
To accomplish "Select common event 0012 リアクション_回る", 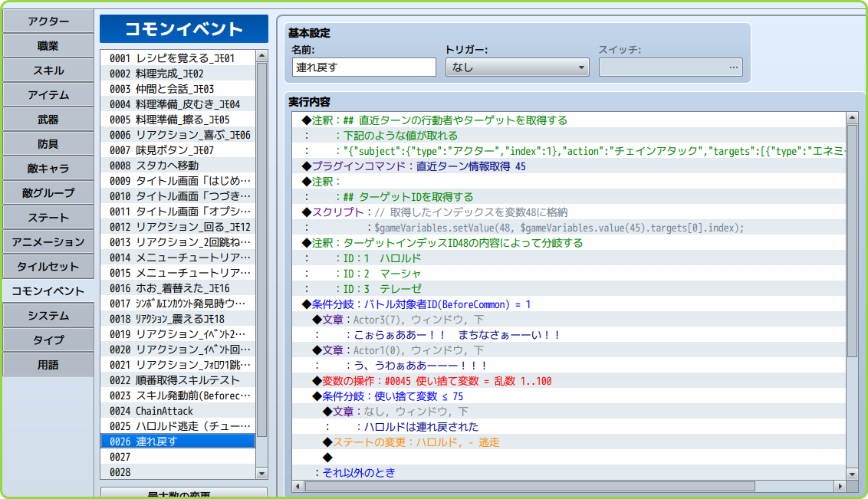I will [x=178, y=227].
